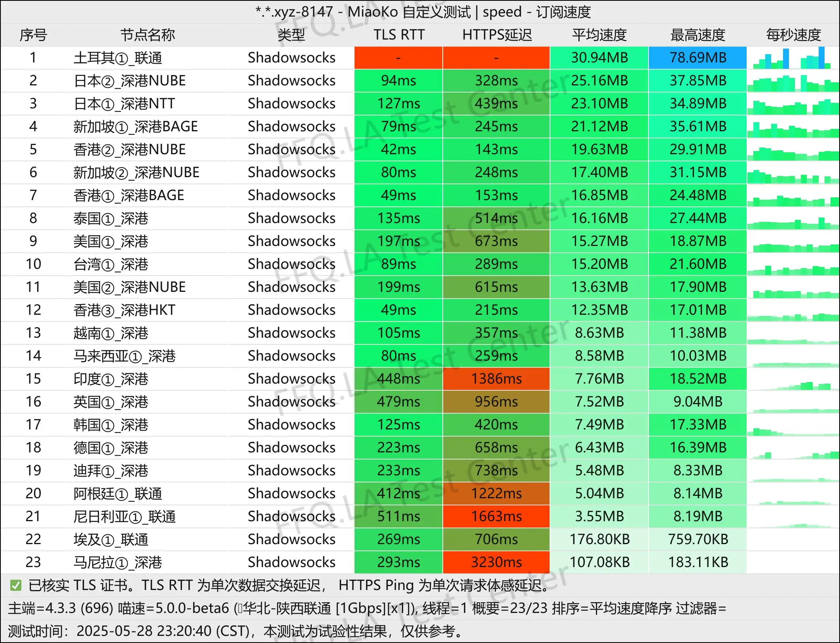Click node name 越南①_深港

point(111,333)
